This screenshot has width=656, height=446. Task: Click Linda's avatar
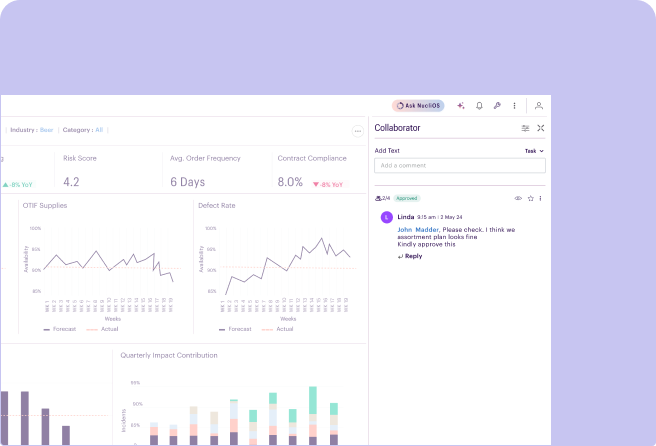[387, 217]
